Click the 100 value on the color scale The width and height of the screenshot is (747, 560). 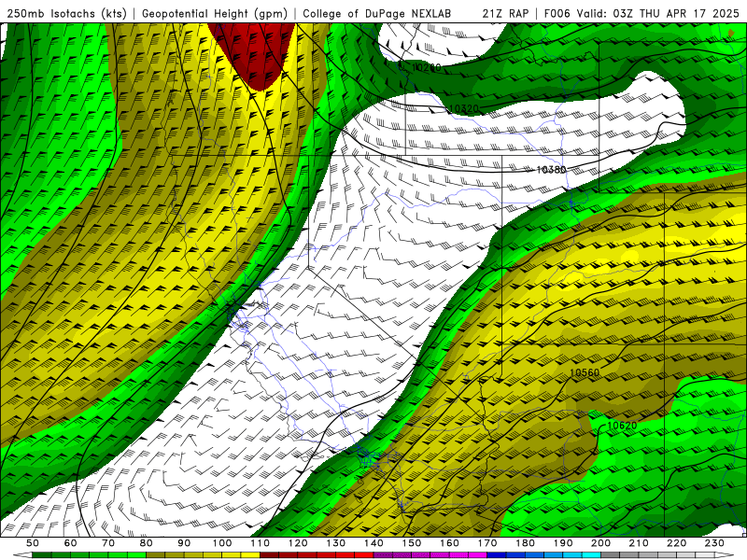[x=222, y=543]
